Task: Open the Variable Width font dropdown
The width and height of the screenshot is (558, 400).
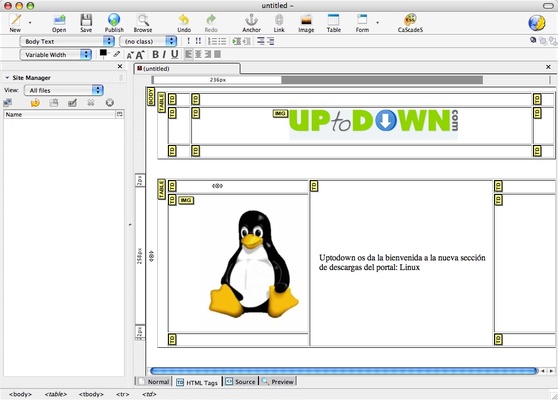Action: [x=56, y=54]
